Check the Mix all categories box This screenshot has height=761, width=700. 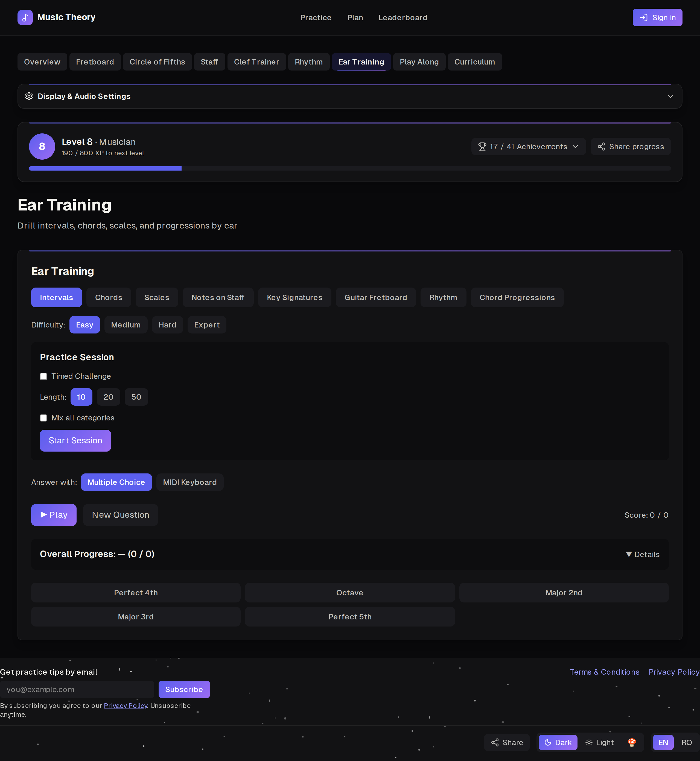click(x=43, y=418)
